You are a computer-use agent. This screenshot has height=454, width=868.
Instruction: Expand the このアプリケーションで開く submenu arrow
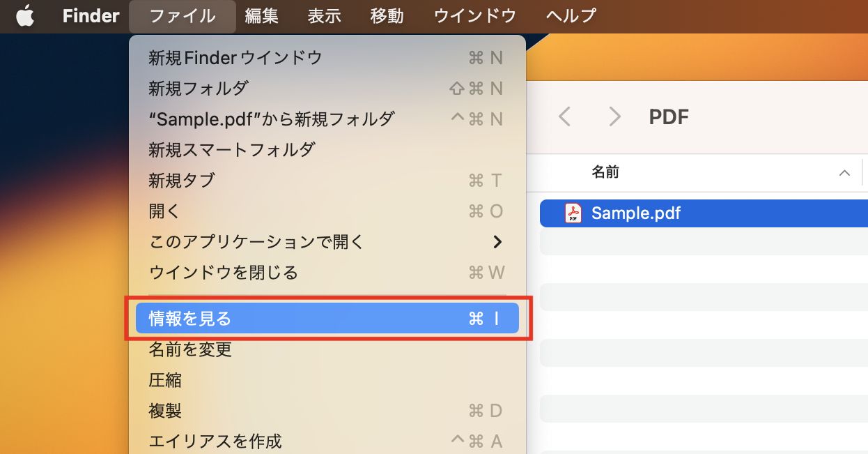point(498,242)
